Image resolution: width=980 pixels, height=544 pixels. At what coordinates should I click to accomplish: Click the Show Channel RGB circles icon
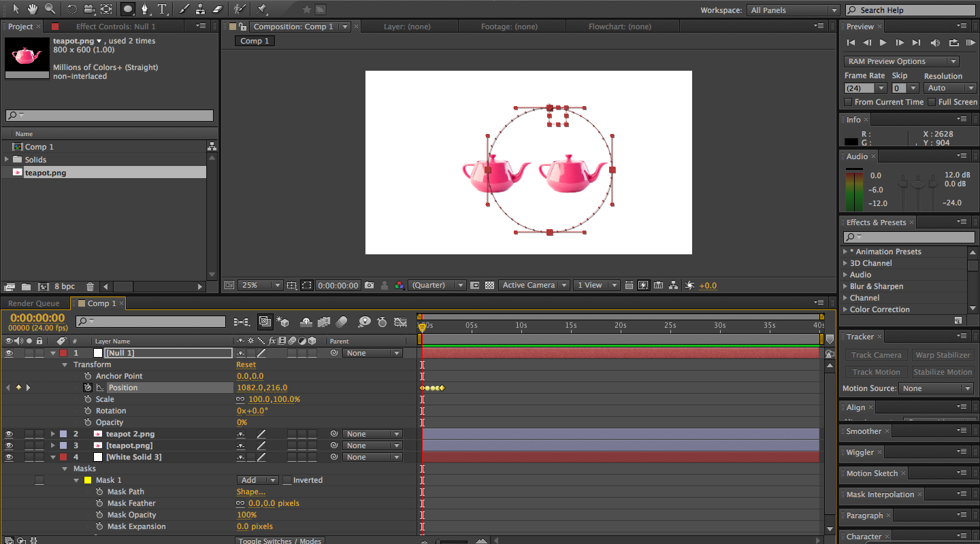[x=399, y=286]
